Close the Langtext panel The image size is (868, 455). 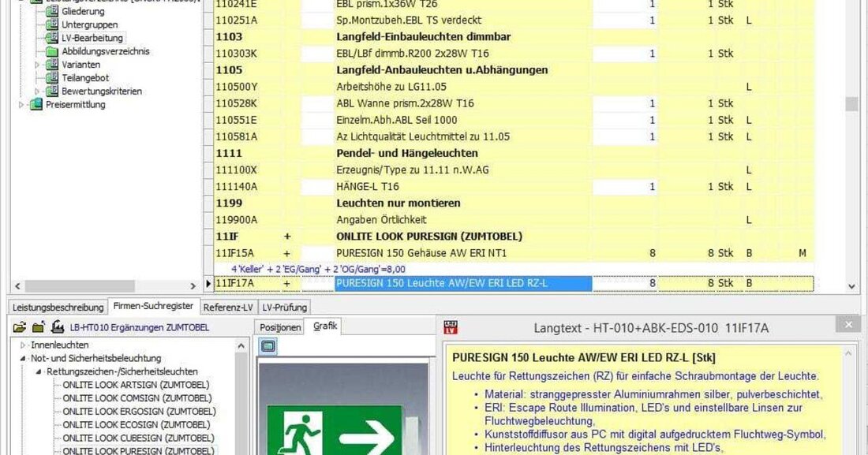click(848, 324)
